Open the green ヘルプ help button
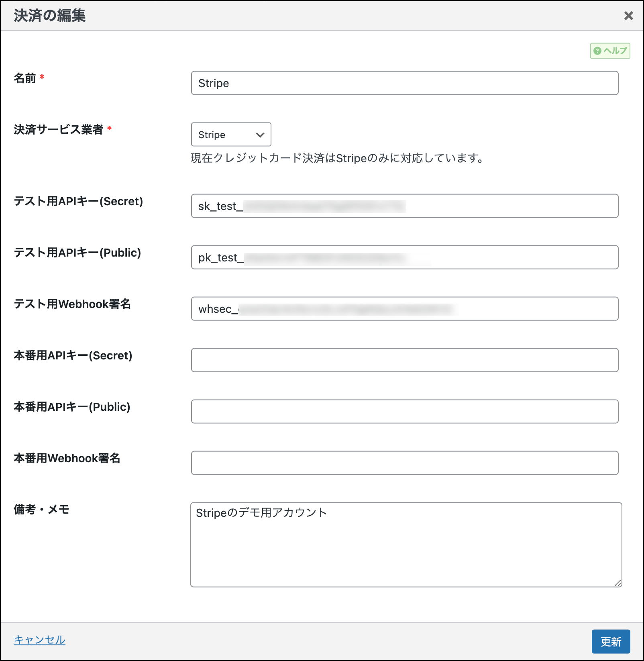 (610, 51)
